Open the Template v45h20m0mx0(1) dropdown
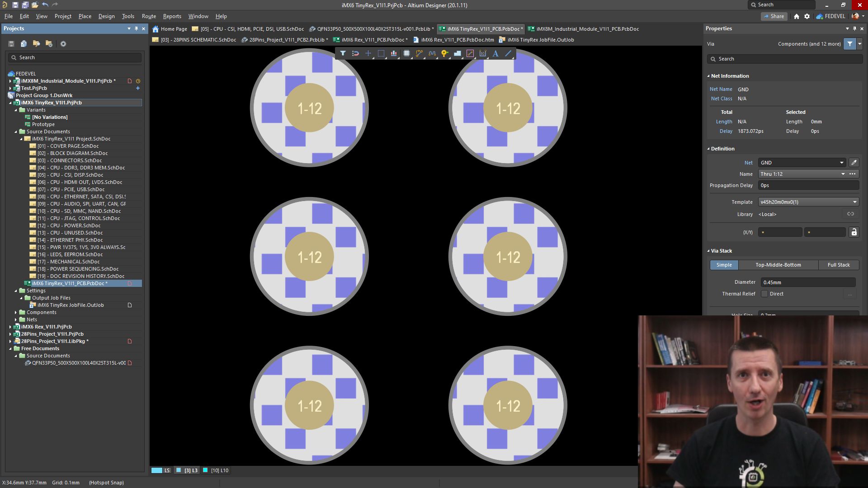This screenshot has width=868, height=488. pyautogui.click(x=854, y=202)
